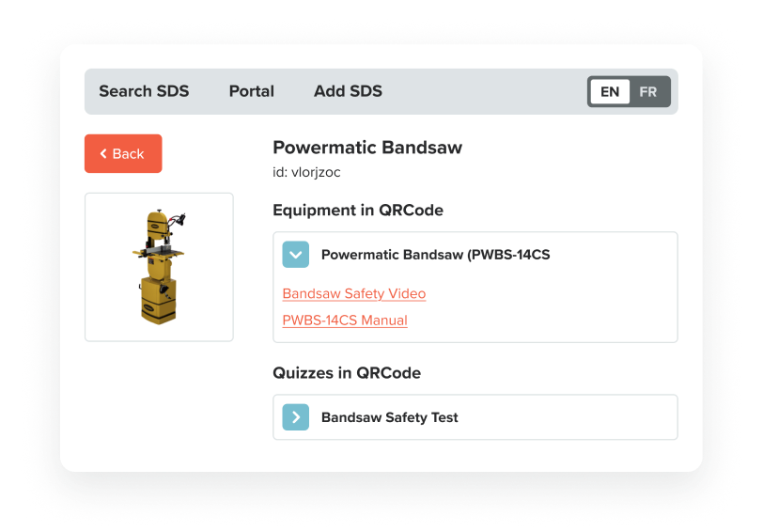Select the id: vlorjzoc text

pyautogui.click(x=306, y=172)
